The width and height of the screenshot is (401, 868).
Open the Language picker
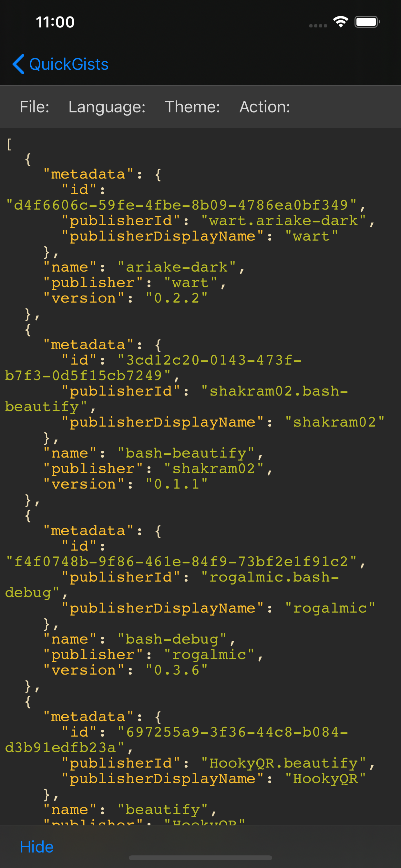(x=107, y=107)
